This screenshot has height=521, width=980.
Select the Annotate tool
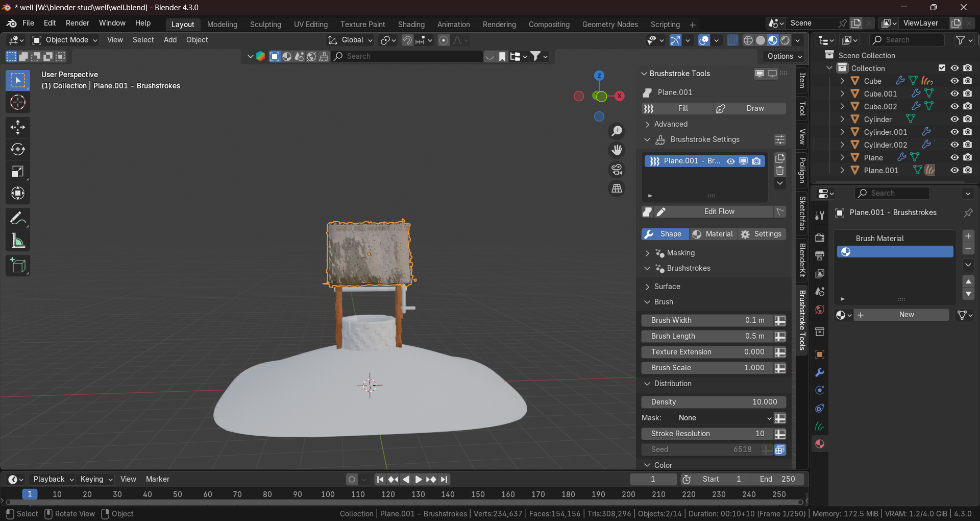pyautogui.click(x=18, y=218)
